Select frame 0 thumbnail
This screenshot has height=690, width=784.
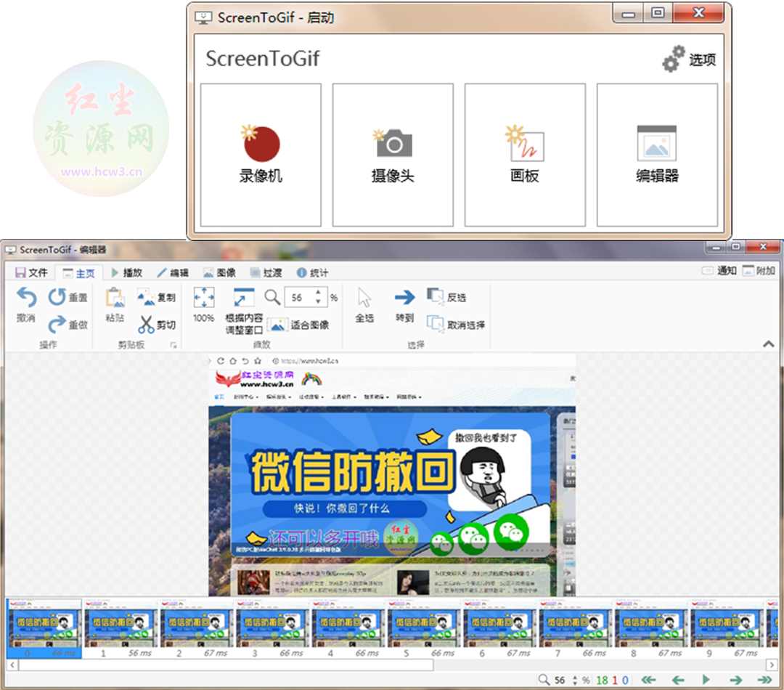coord(44,628)
